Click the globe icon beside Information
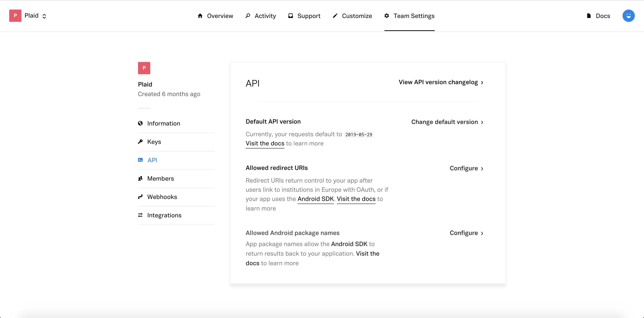644x318 pixels. tap(140, 123)
